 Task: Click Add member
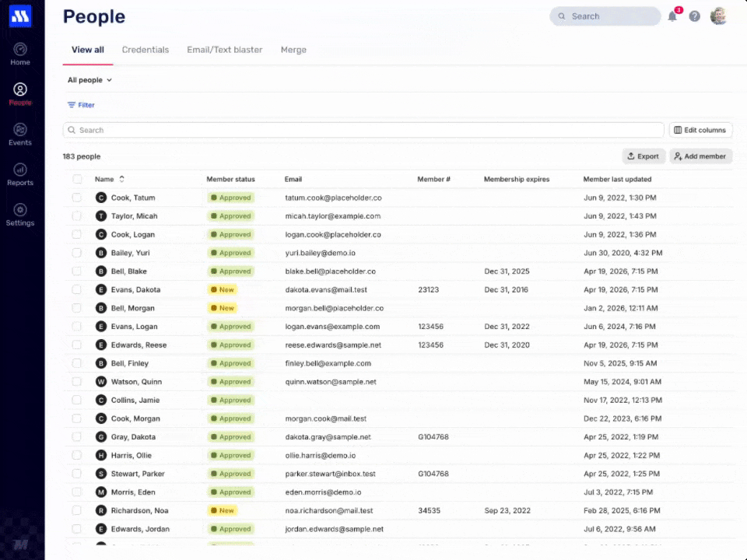point(700,156)
